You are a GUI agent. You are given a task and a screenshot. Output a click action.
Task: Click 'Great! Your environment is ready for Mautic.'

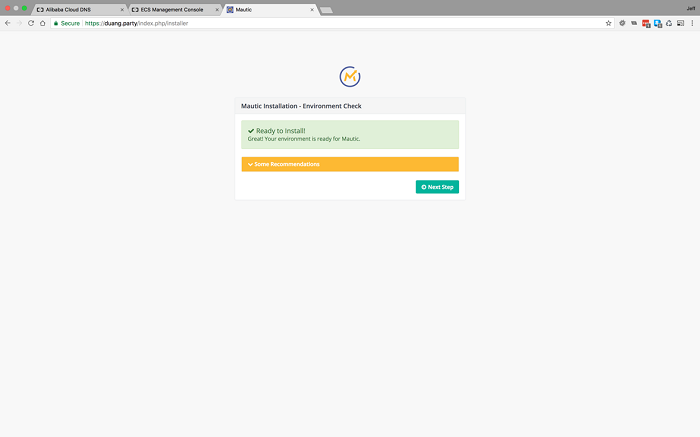(304, 139)
